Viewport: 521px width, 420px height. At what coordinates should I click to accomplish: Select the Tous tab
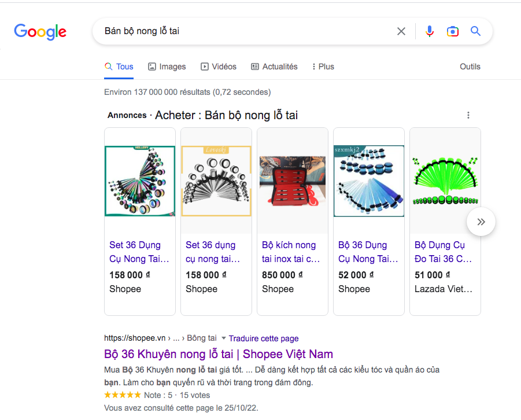pyautogui.click(x=119, y=67)
